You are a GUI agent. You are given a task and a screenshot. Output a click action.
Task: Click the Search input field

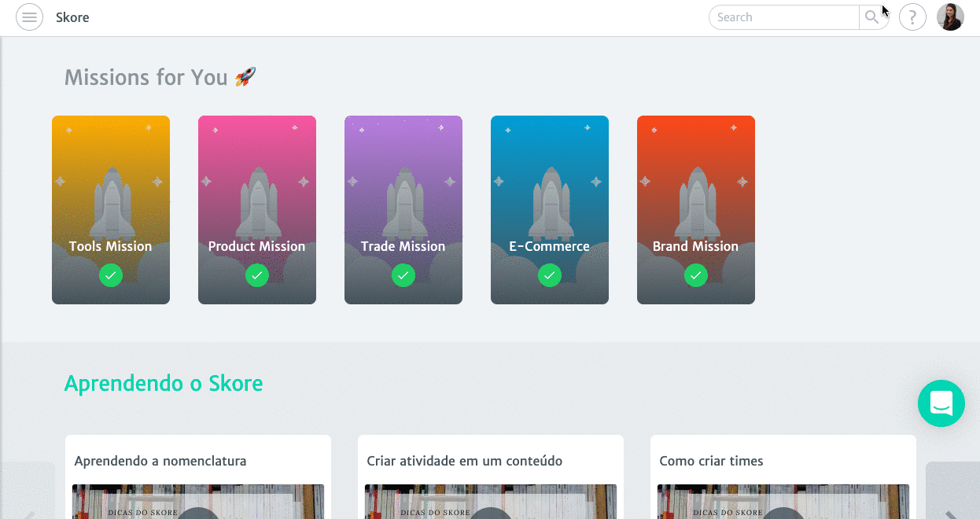(x=784, y=17)
